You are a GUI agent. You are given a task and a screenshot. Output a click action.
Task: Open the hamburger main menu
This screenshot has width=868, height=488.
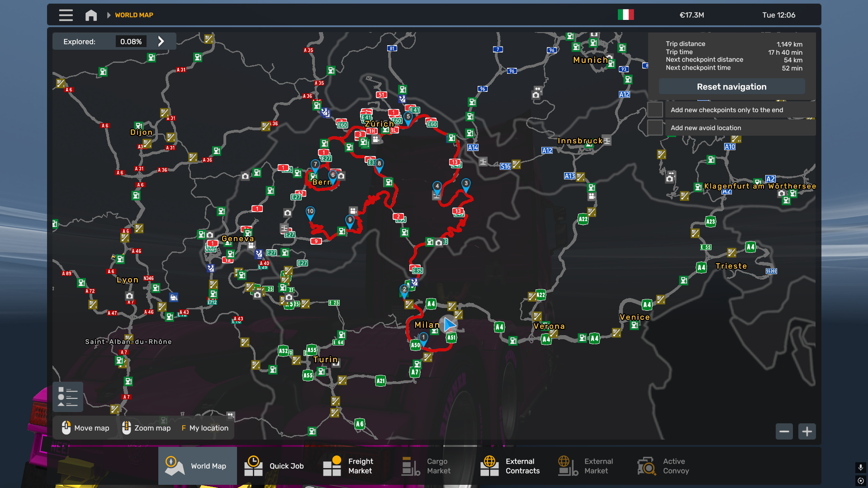pos(66,15)
